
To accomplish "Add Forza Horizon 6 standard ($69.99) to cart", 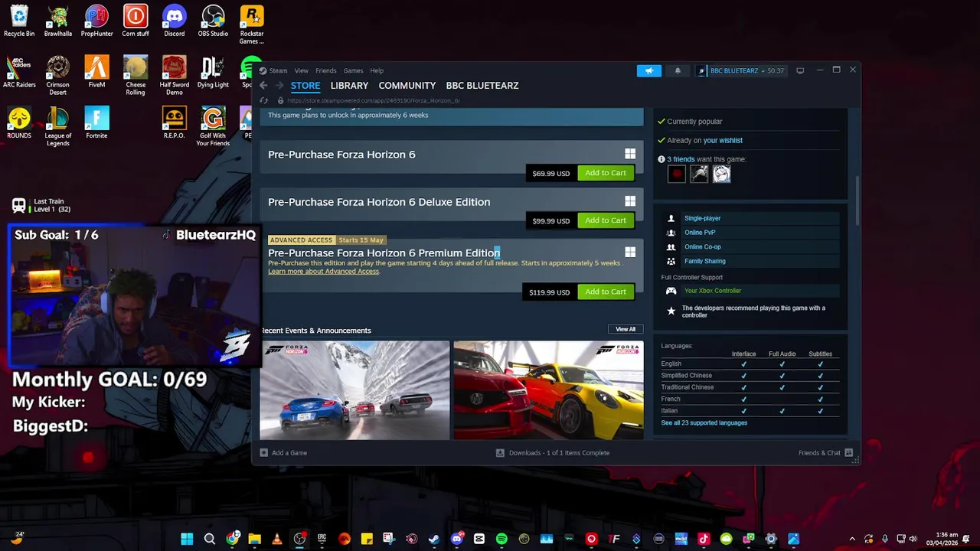I will (x=606, y=173).
